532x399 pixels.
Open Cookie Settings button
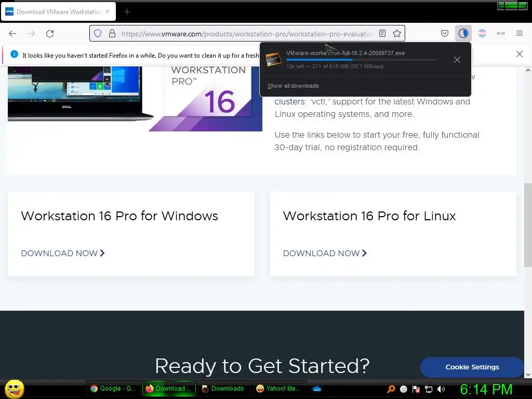(472, 367)
